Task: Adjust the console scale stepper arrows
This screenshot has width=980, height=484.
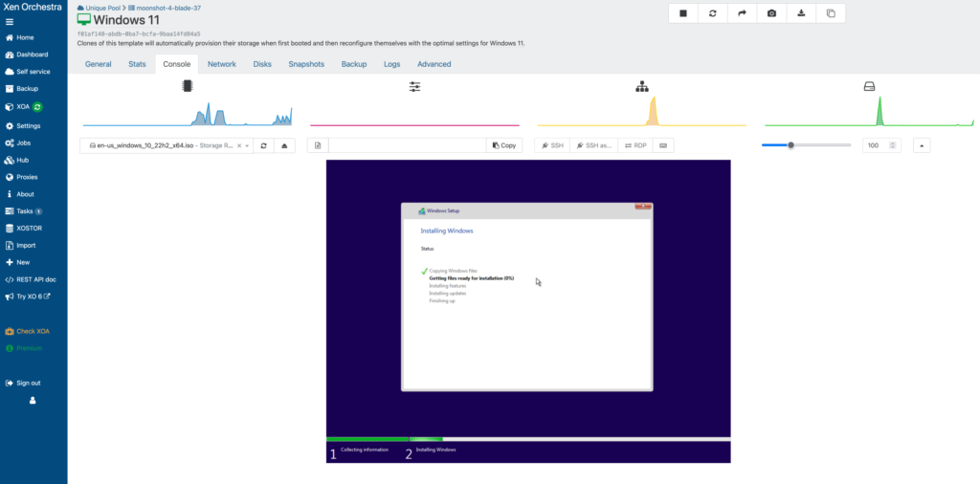Action: [x=893, y=145]
